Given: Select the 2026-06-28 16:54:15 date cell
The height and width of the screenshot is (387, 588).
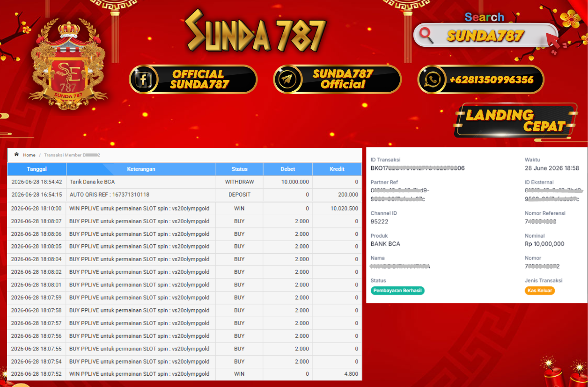Looking at the screenshot, I should [37, 195].
